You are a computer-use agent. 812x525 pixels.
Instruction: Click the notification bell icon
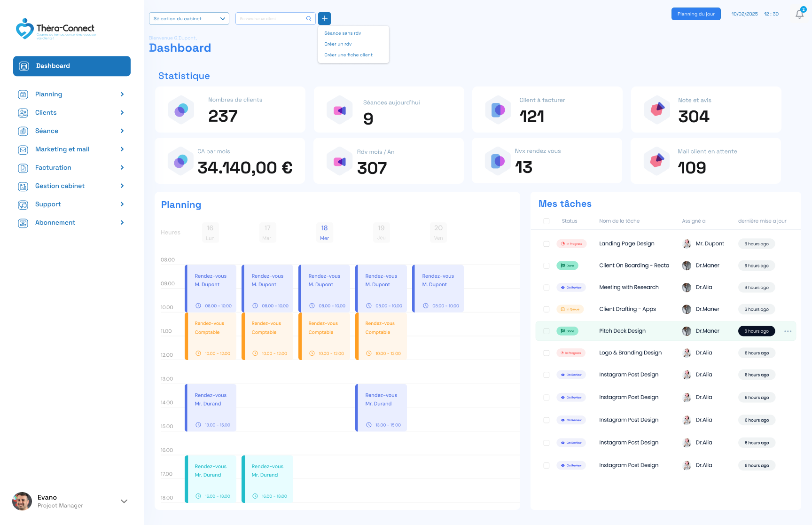coord(799,15)
